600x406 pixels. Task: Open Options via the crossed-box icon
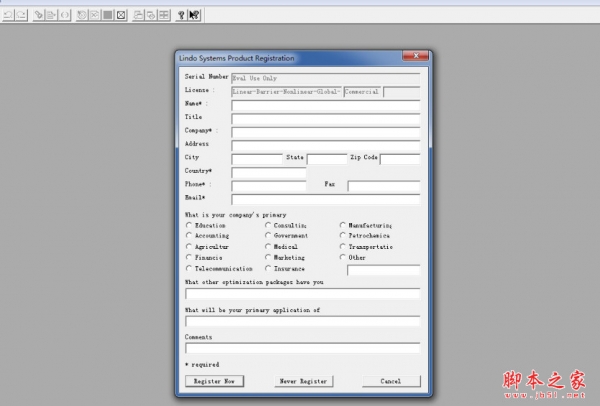pyautogui.click(x=121, y=15)
